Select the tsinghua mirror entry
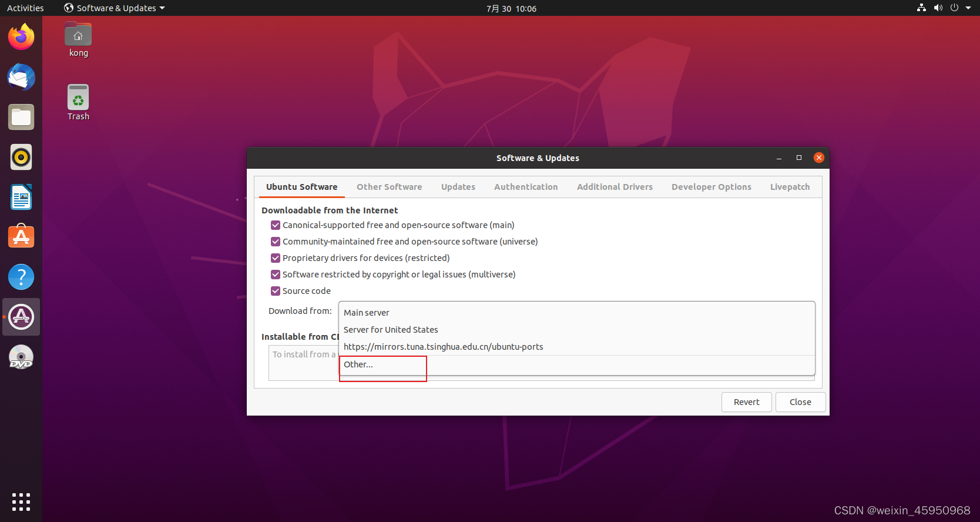980x522 pixels. click(576, 347)
